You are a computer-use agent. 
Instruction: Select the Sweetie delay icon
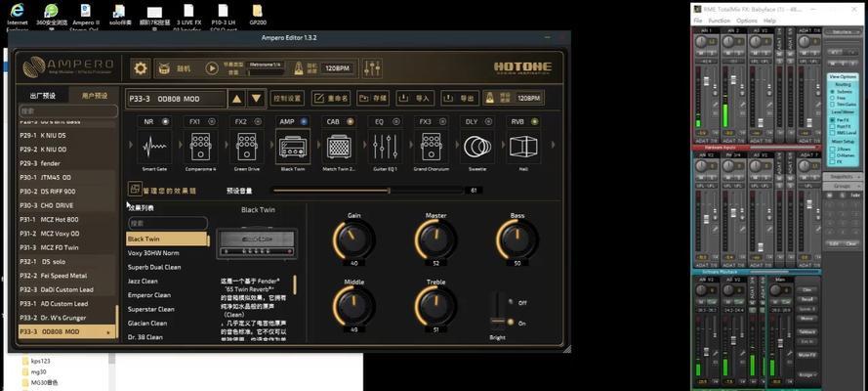pyautogui.click(x=476, y=147)
